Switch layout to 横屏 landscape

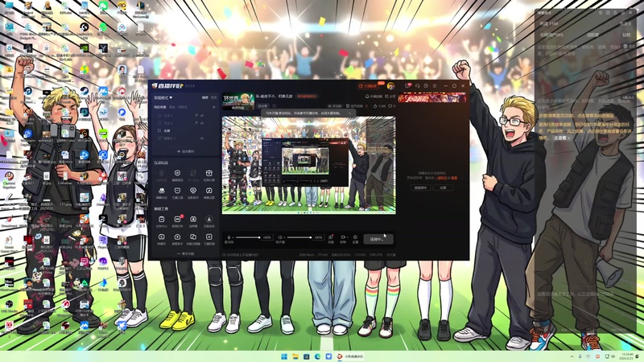205,97
